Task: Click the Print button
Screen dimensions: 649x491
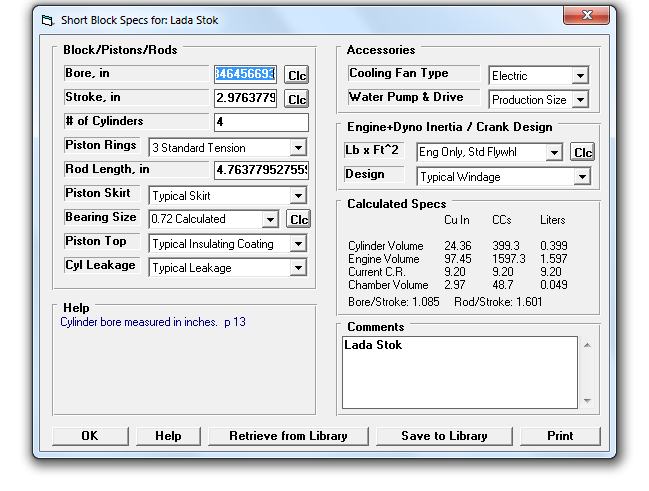Action: (x=560, y=436)
